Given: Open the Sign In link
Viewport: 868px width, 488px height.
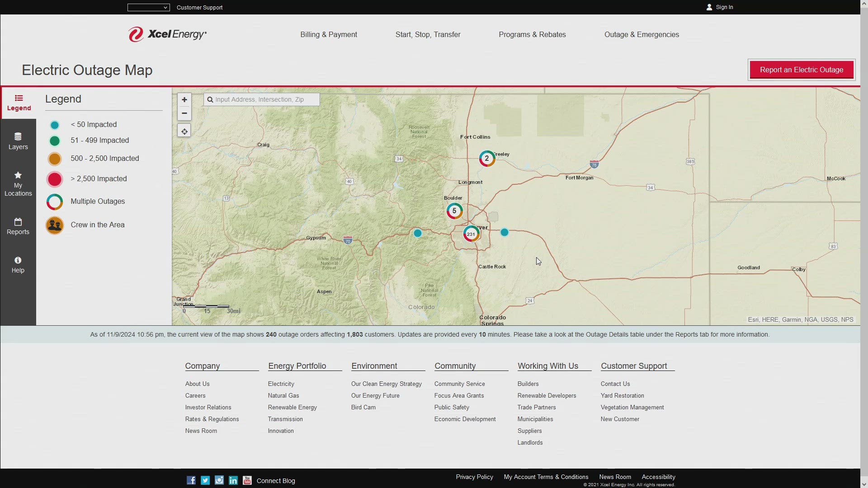Looking at the screenshot, I should point(724,7).
